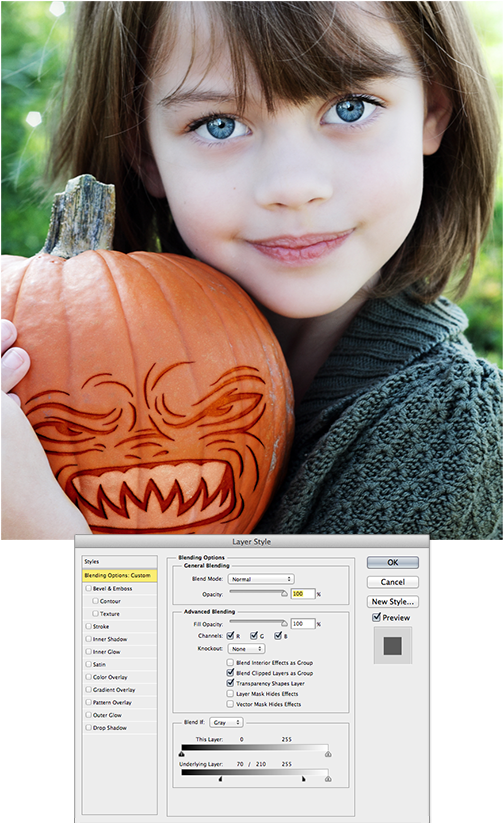Click the OK button
This screenshot has width=504, height=823.
pyautogui.click(x=393, y=562)
